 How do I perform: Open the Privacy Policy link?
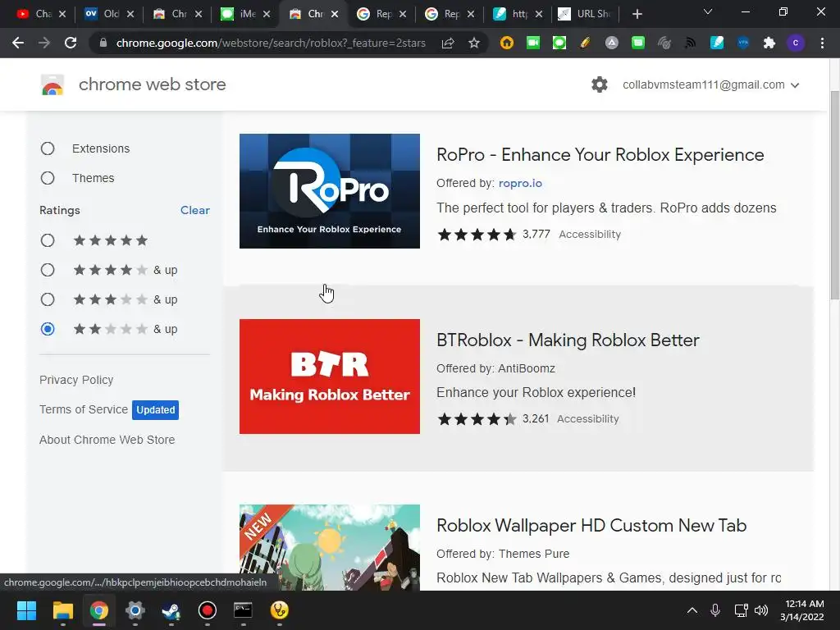[76, 380]
